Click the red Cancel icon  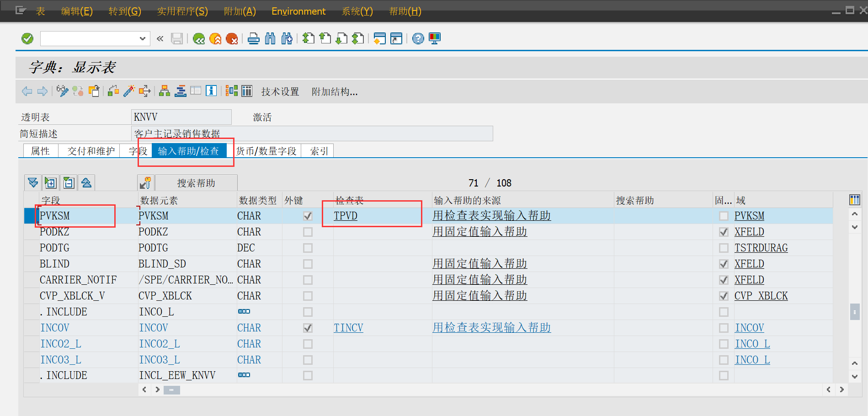click(x=232, y=39)
